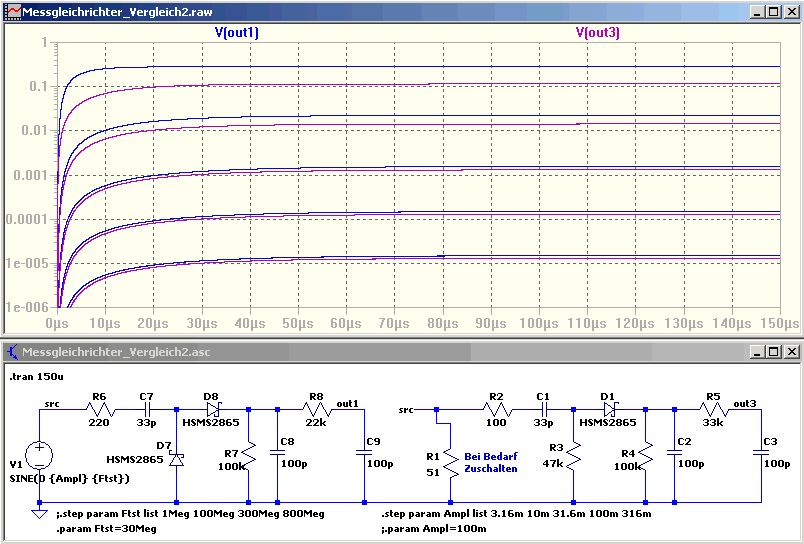Click the V(out1) trace label
This screenshot has height=544, width=804.
click(236, 33)
